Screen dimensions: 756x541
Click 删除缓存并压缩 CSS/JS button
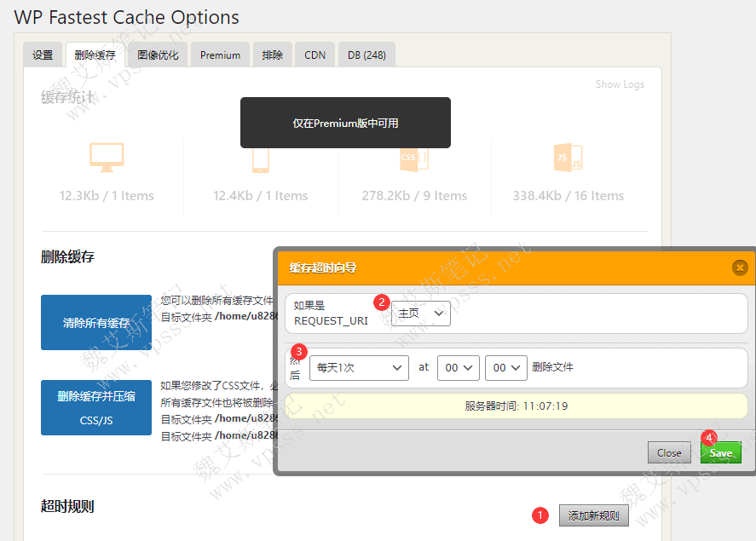click(96, 407)
